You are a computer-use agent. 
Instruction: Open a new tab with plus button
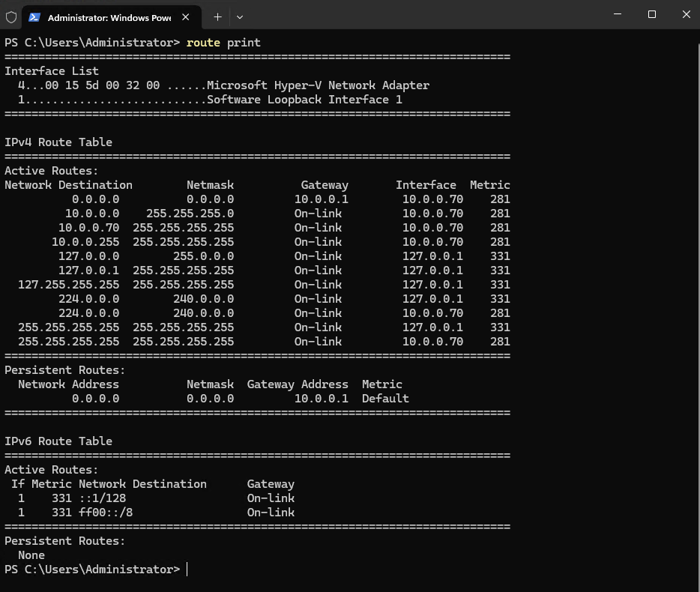pos(217,17)
